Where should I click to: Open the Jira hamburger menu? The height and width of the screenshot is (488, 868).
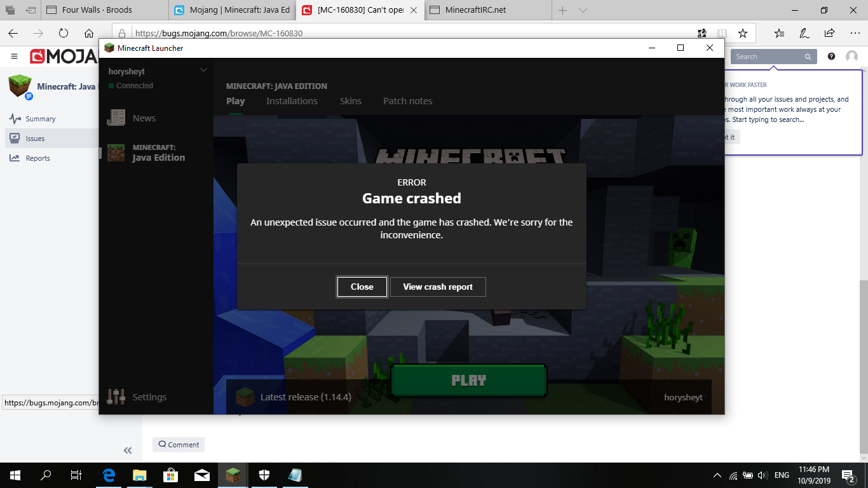pyautogui.click(x=14, y=57)
